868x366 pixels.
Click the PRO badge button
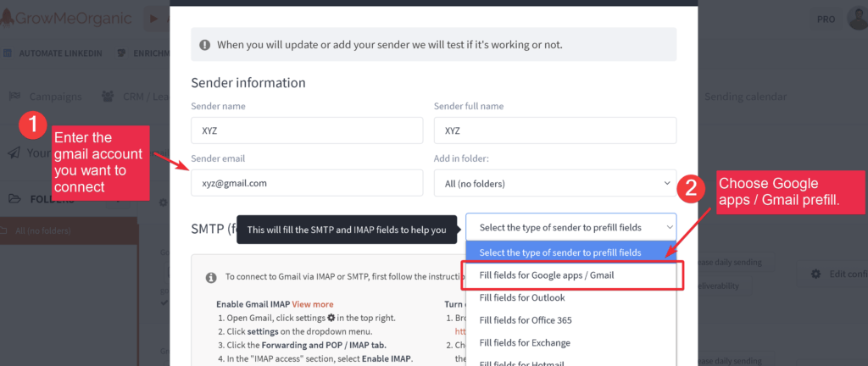coord(826,19)
